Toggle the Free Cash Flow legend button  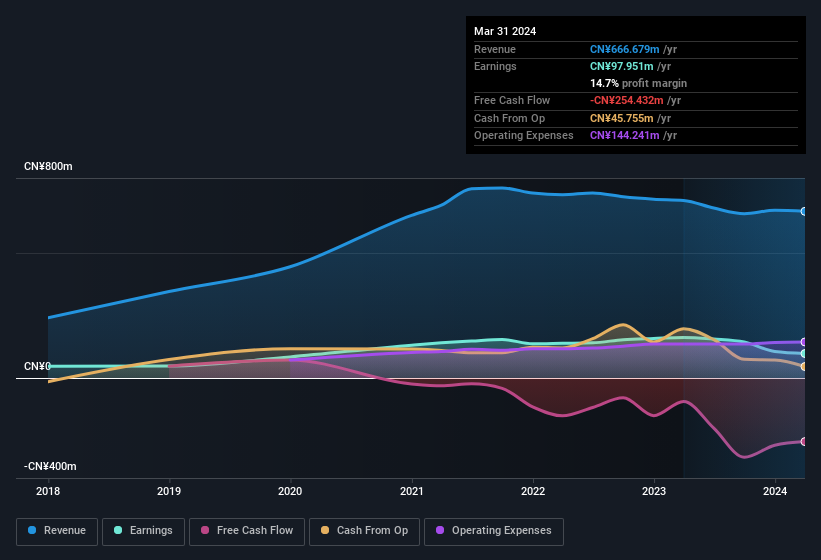click(x=247, y=531)
